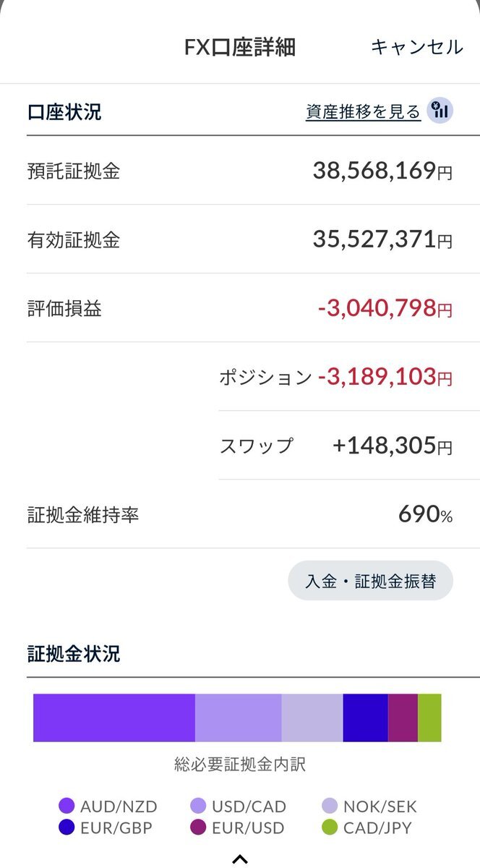Select the USD/CAD segment of the margin bar
The height and width of the screenshot is (868, 480).
pyautogui.click(x=239, y=718)
